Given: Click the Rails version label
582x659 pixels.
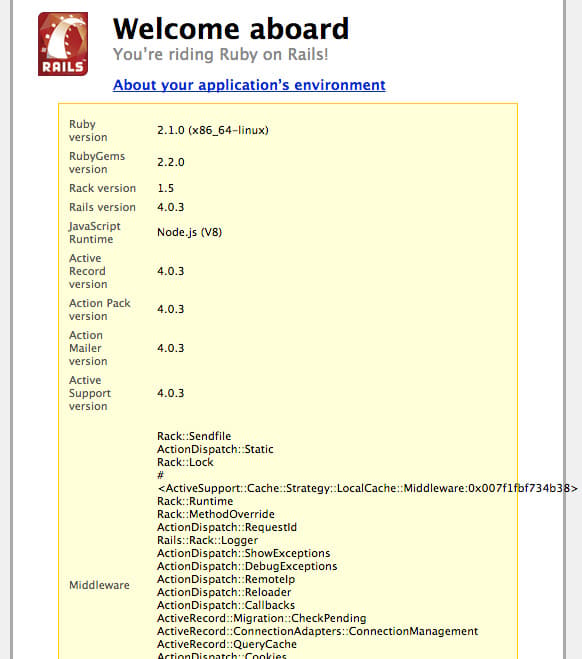Looking at the screenshot, I should (x=103, y=207).
